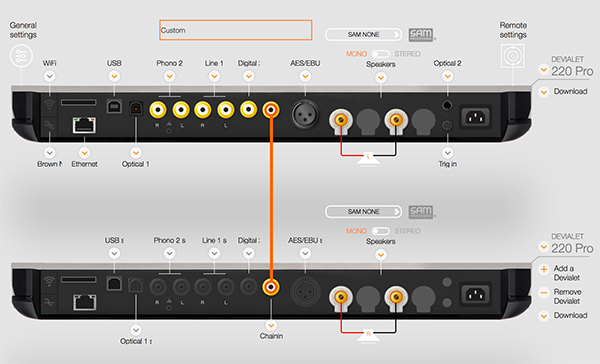Select bottom unit USB port
The width and height of the screenshot is (600, 364).
(114, 284)
